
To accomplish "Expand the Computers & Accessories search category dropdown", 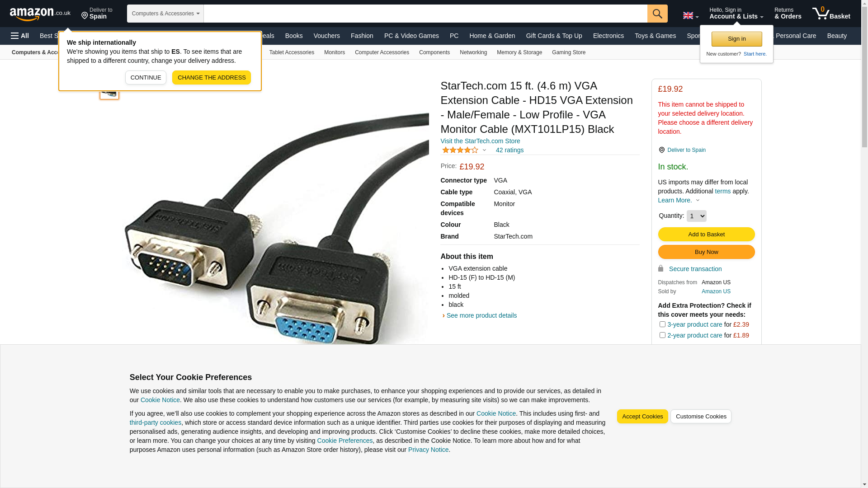I will (165, 14).
